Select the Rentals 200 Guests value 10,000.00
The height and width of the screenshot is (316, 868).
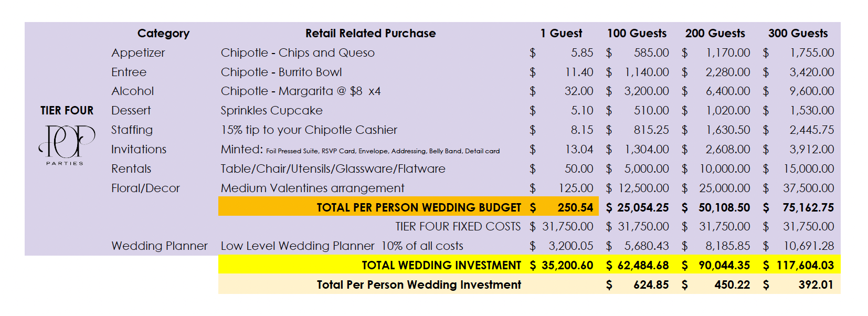[x=725, y=169]
